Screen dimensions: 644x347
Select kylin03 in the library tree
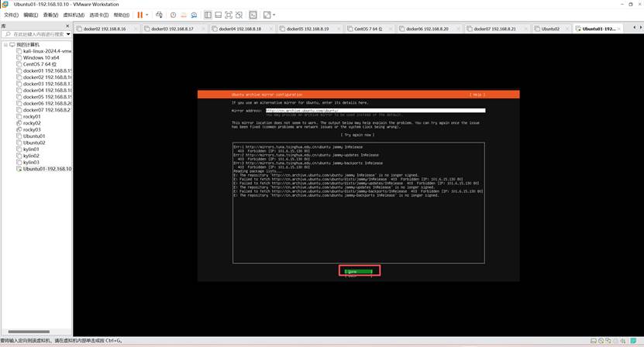click(28, 162)
